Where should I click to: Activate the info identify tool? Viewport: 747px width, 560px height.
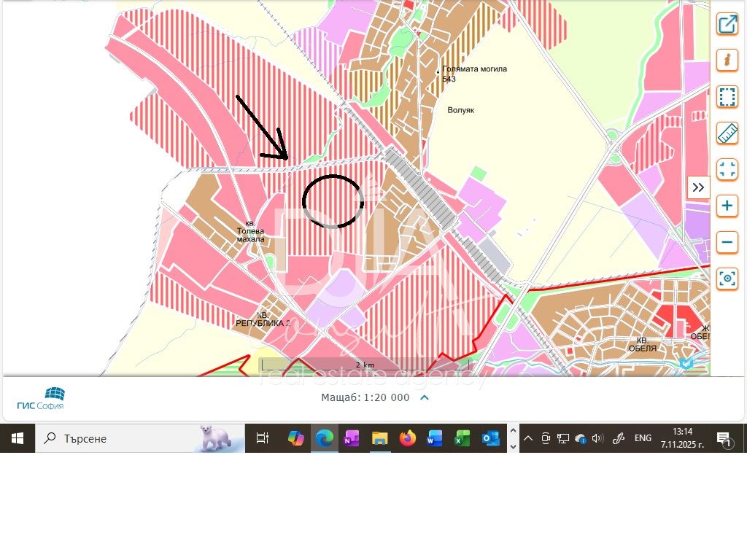(x=727, y=60)
